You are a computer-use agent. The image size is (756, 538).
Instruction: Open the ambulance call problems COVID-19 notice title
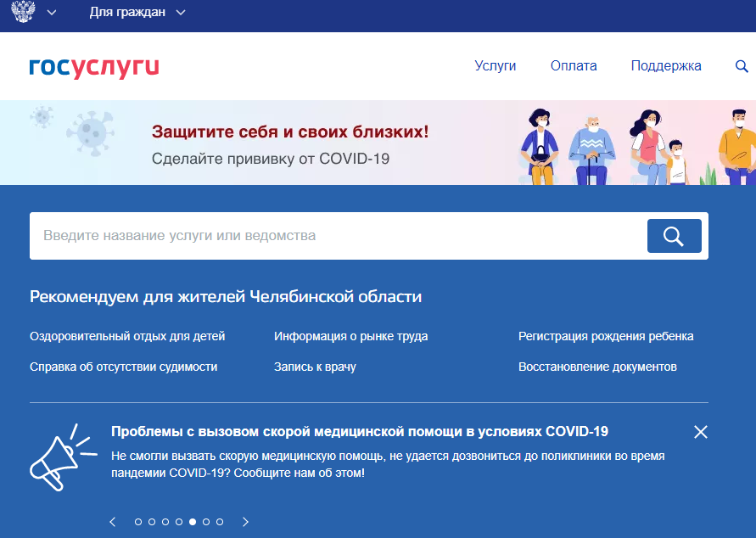tap(360, 431)
